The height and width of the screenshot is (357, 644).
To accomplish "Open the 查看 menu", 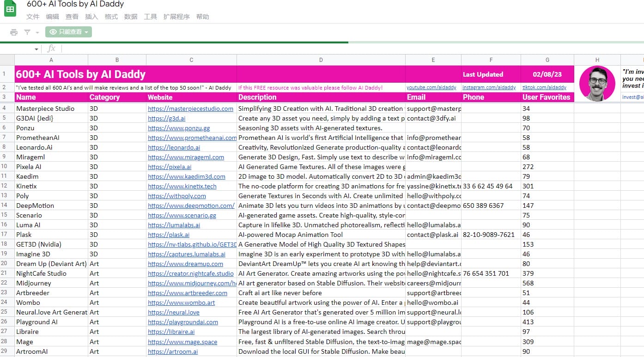I will (72, 17).
